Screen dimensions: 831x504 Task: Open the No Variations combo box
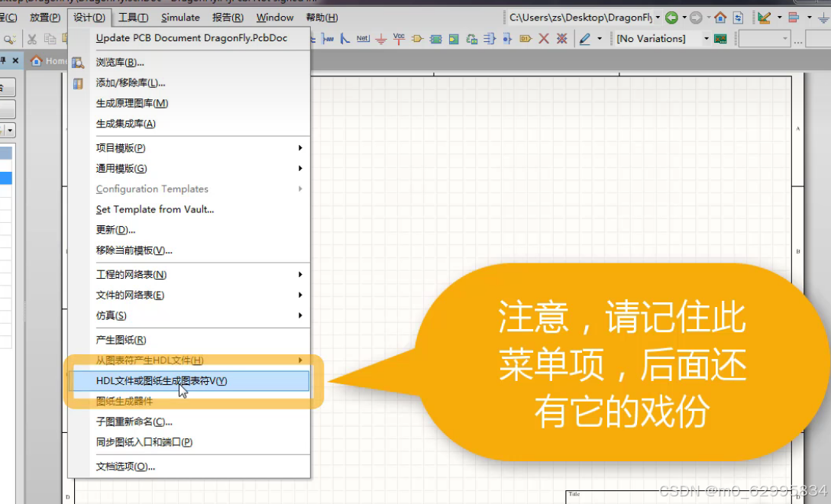[x=662, y=39]
